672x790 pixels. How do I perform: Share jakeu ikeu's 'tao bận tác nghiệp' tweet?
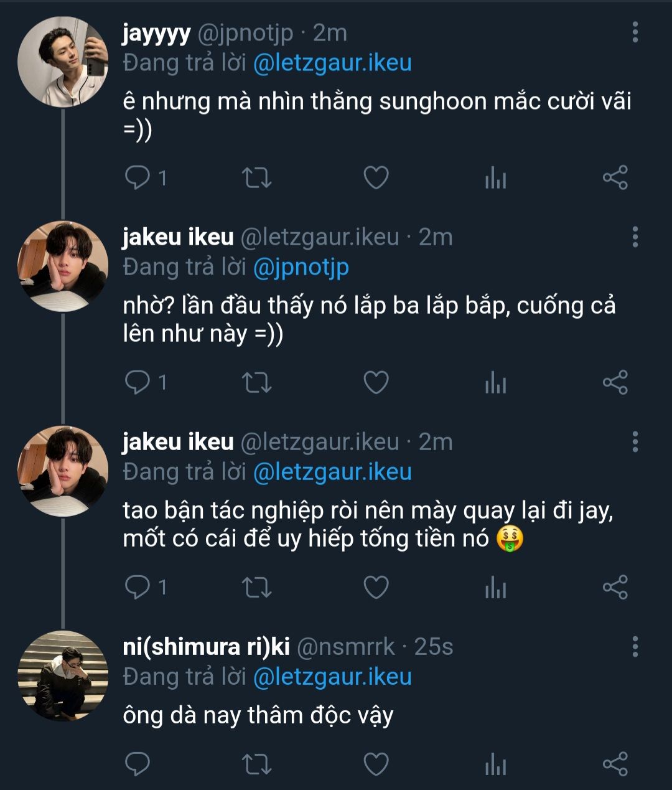(x=615, y=587)
